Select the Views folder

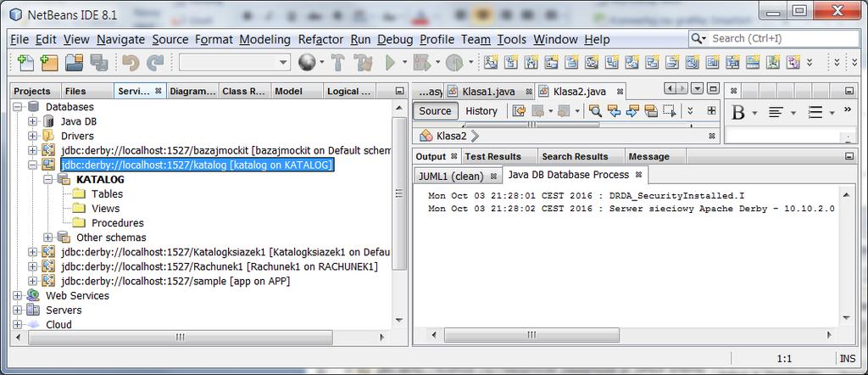105,209
